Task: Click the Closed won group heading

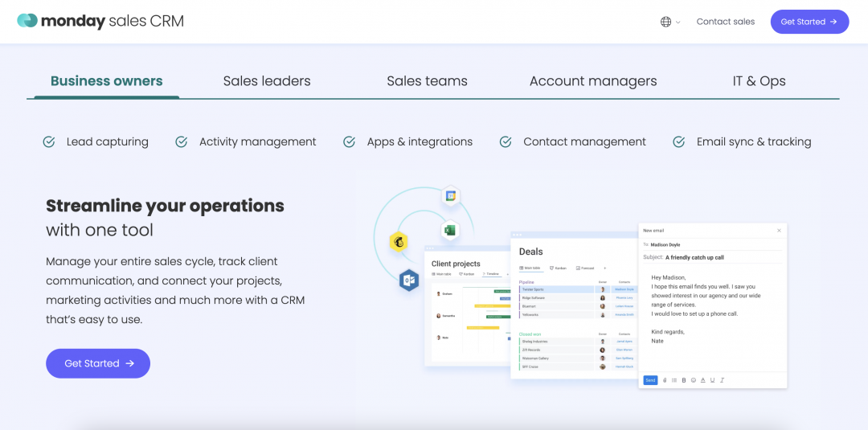Action: [x=530, y=334]
